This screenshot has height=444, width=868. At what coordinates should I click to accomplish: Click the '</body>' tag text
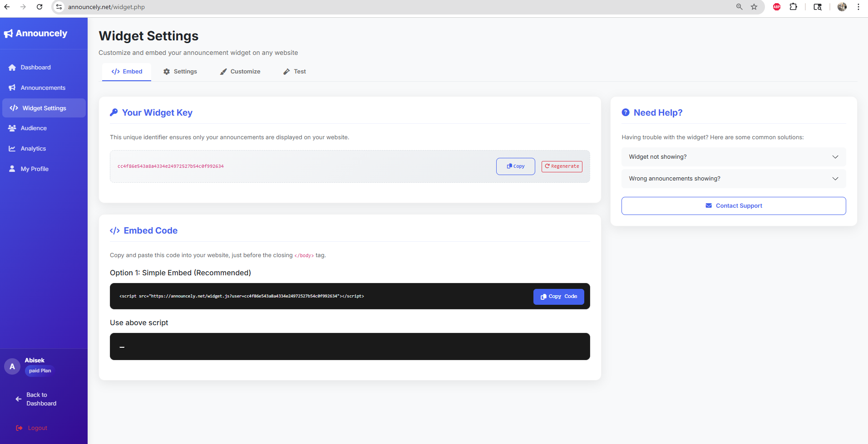pyautogui.click(x=304, y=256)
